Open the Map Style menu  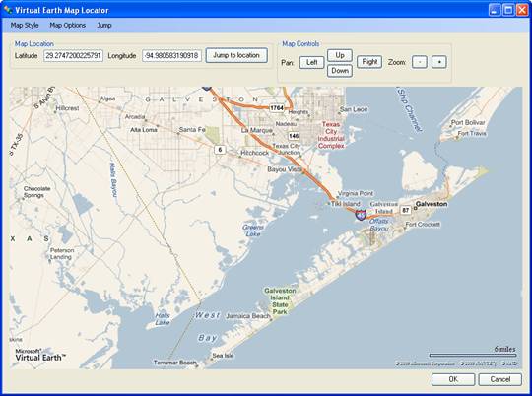(25, 25)
